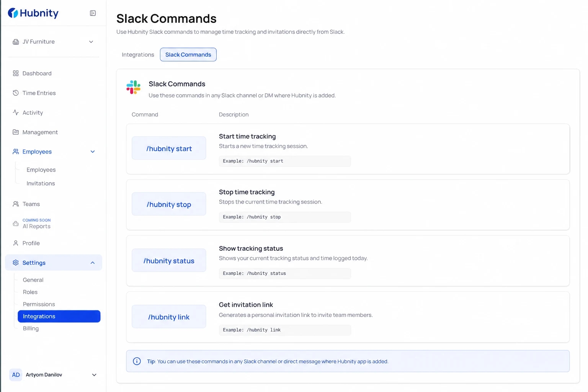Click the Settings gear icon

pos(16,263)
